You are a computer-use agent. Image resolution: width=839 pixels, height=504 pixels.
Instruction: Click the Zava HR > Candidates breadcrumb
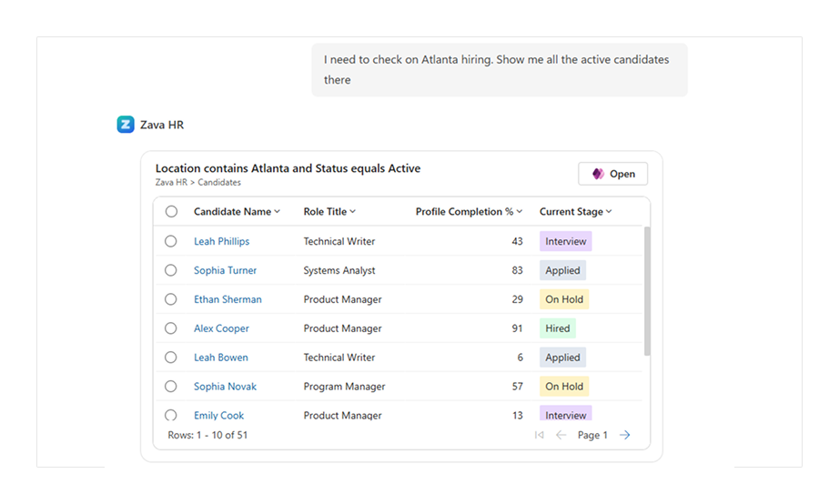[197, 183]
